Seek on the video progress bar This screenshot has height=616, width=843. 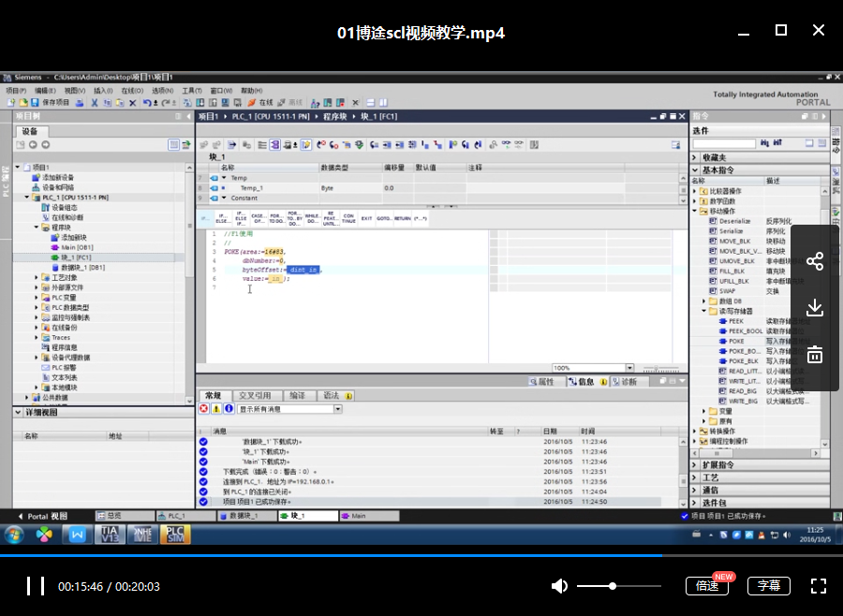pos(421,555)
